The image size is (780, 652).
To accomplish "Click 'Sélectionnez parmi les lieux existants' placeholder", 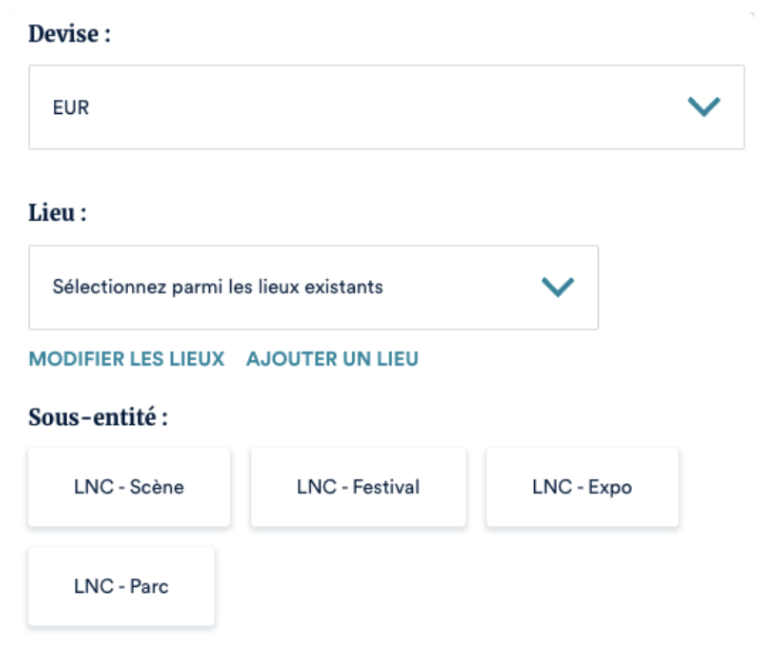I will (217, 287).
